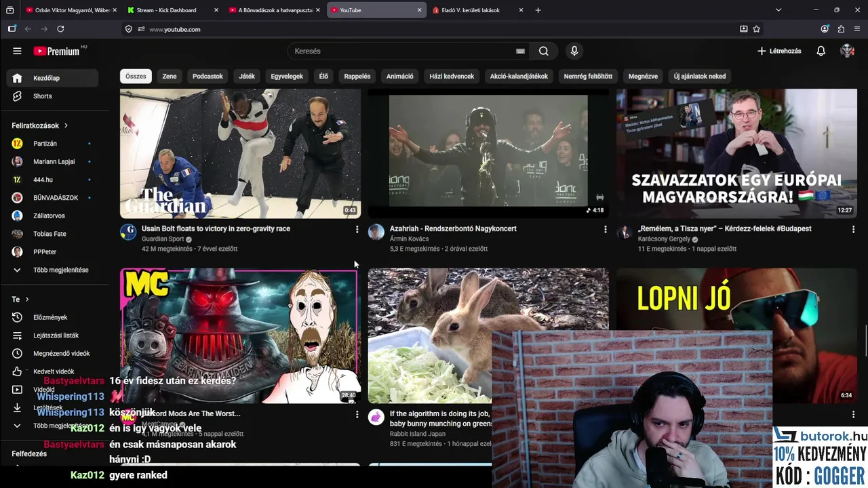Select the Rappelés filter chip

pyautogui.click(x=357, y=76)
